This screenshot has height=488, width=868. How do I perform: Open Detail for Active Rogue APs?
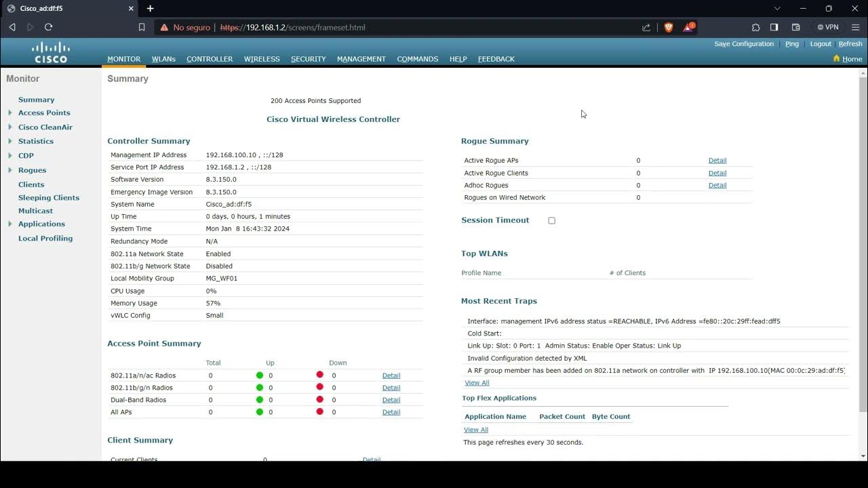[x=717, y=160]
